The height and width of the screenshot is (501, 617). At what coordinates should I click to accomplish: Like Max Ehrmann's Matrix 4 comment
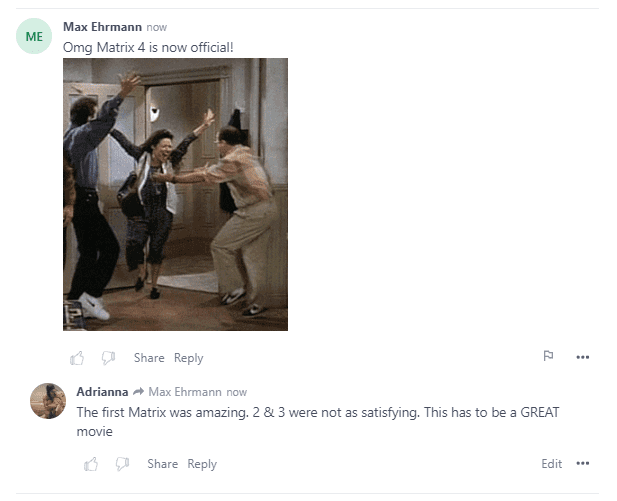[x=77, y=358]
